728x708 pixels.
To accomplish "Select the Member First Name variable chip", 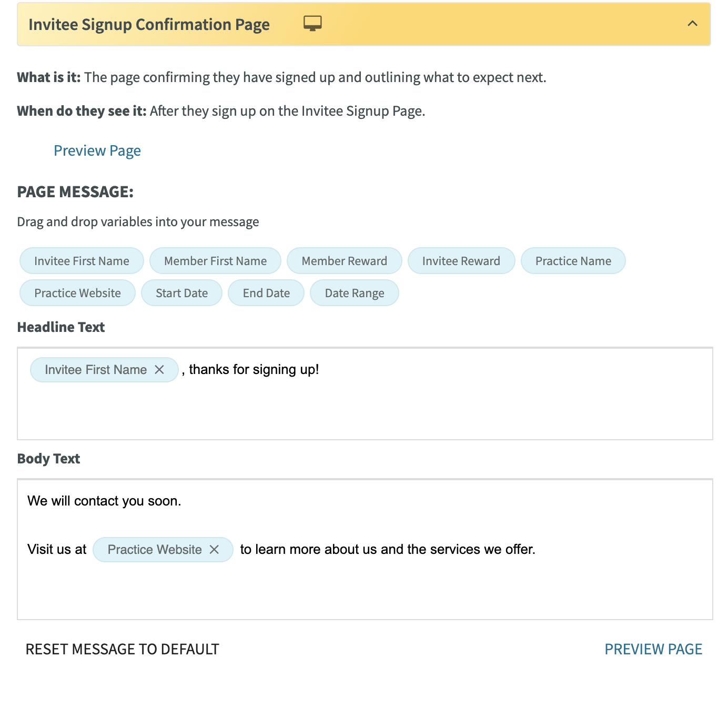I will point(215,261).
